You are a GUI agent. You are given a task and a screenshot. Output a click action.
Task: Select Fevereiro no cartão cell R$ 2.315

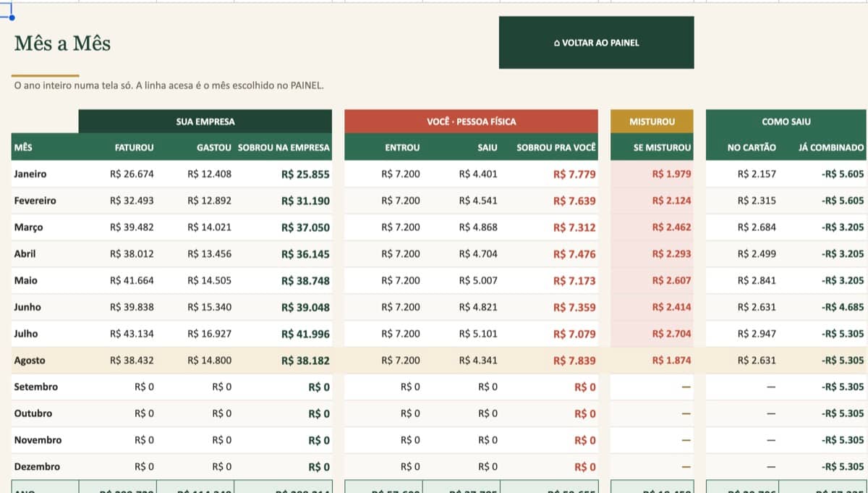pos(757,201)
